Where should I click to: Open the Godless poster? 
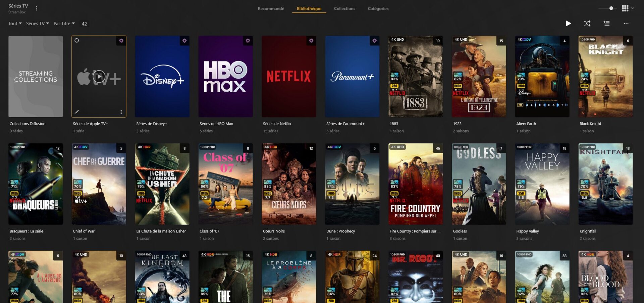(x=479, y=184)
